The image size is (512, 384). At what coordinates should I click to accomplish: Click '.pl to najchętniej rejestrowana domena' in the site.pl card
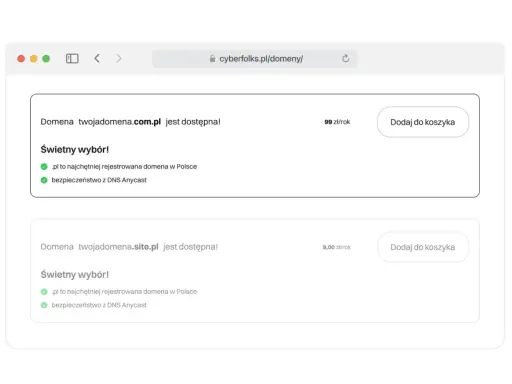[124, 292]
